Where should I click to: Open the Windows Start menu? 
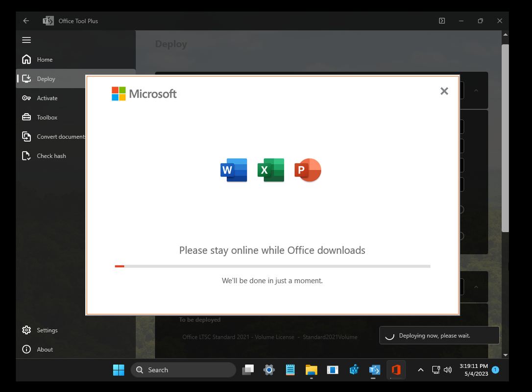[119, 370]
